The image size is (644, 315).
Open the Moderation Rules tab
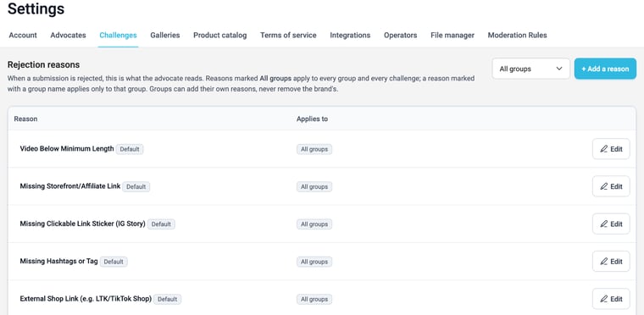pyautogui.click(x=517, y=36)
